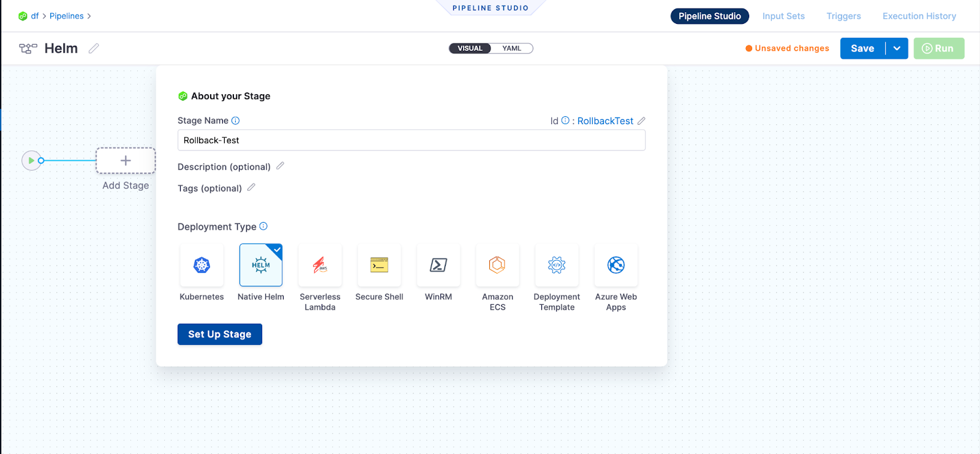The image size is (980, 454).
Task: Show Stage Name info tooltip icon
Action: coord(235,121)
